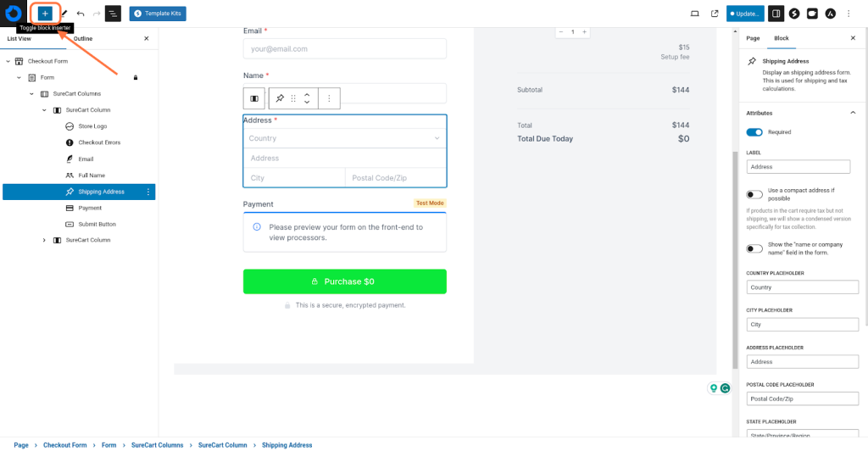Edit the Country Placeholder field
This screenshot has width=868, height=451.
[802, 287]
